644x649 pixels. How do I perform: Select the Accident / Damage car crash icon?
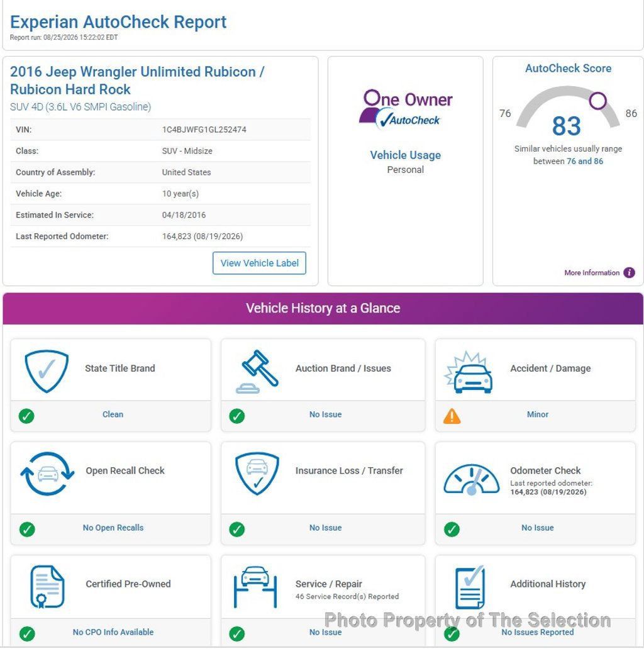tap(468, 372)
